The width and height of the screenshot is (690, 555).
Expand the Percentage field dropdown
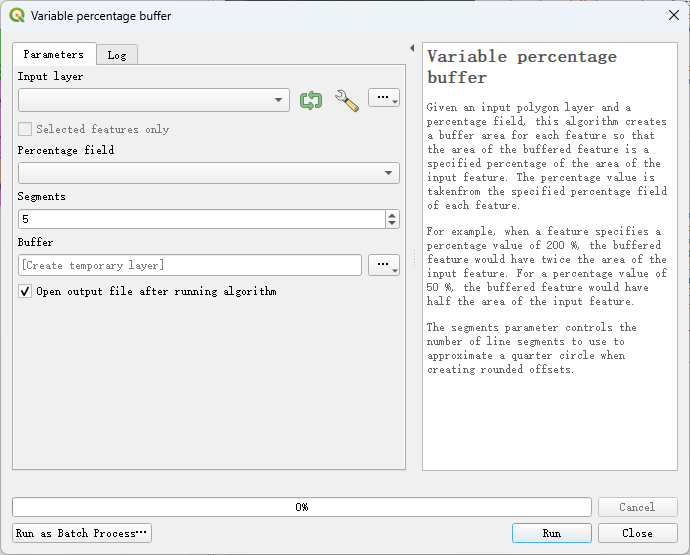[x=209, y=173]
